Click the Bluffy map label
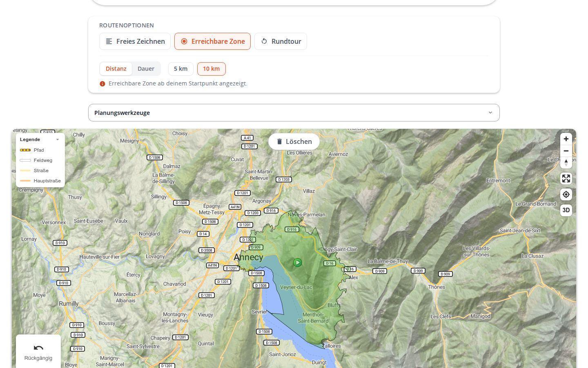588x368 pixels. point(334,305)
